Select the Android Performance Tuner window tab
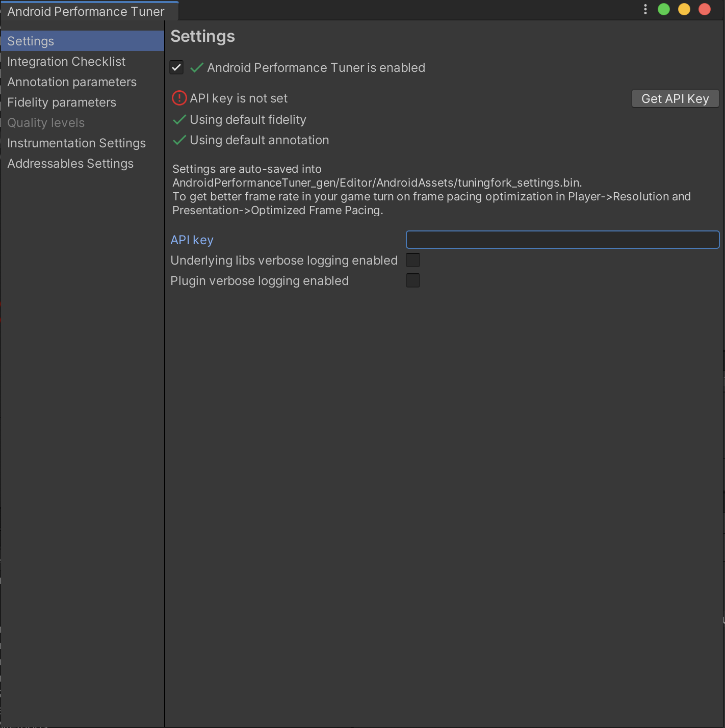Viewport: 725px width, 728px height. tap(86, 11)
